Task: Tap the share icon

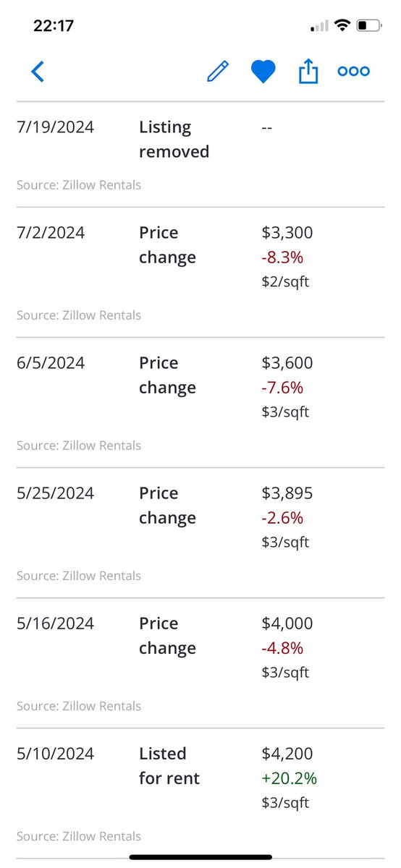Action: pyautogui.click(x=308, y=71)
